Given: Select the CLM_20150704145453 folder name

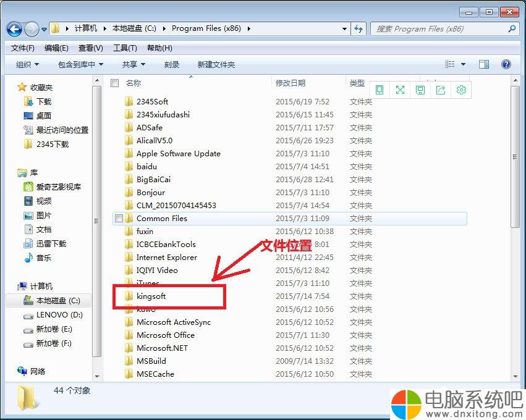Looking at the screenshot, I should point(176,206).
